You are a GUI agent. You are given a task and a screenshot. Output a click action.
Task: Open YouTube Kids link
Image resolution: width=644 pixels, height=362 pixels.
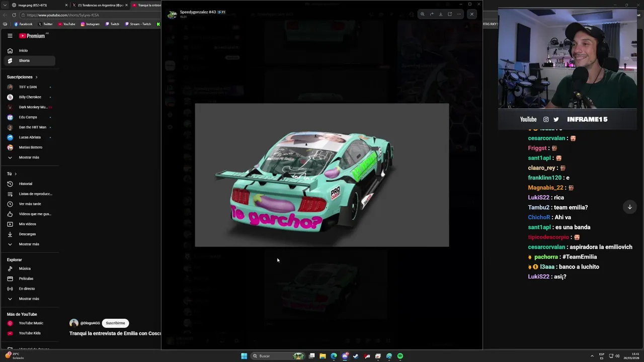29,333
